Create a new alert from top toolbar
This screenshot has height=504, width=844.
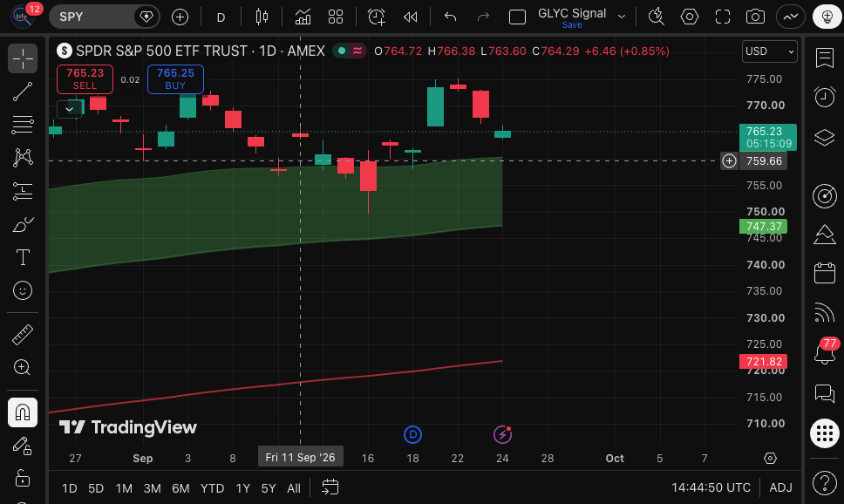377,17
